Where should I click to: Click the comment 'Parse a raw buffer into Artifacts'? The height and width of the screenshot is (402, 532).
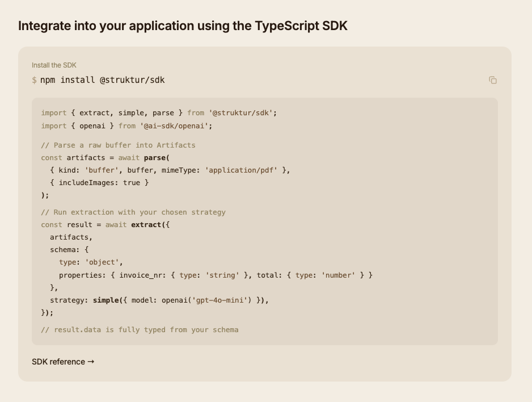[118, 145]
